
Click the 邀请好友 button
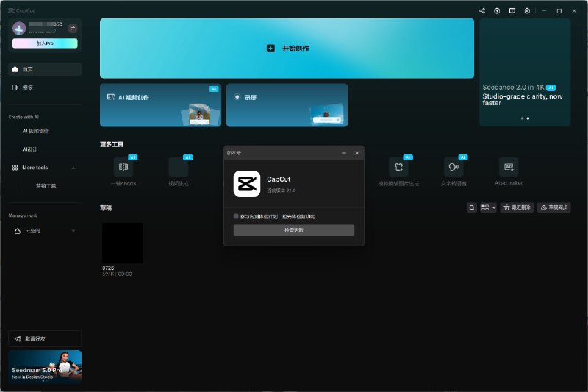point(45,339)
